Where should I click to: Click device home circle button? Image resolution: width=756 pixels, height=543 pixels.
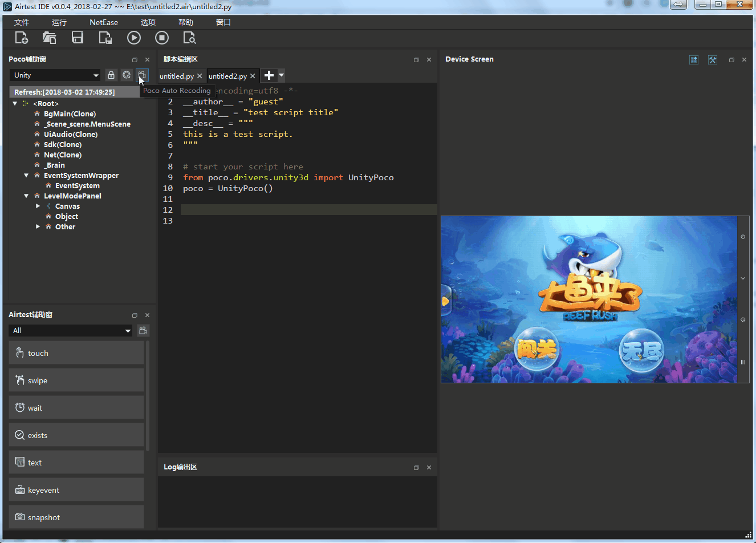(743, 237)
